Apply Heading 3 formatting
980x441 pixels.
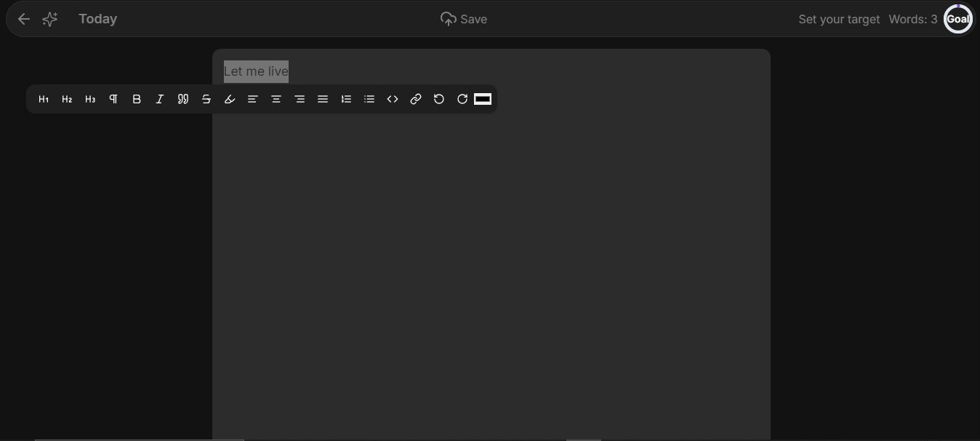point(90,99)
